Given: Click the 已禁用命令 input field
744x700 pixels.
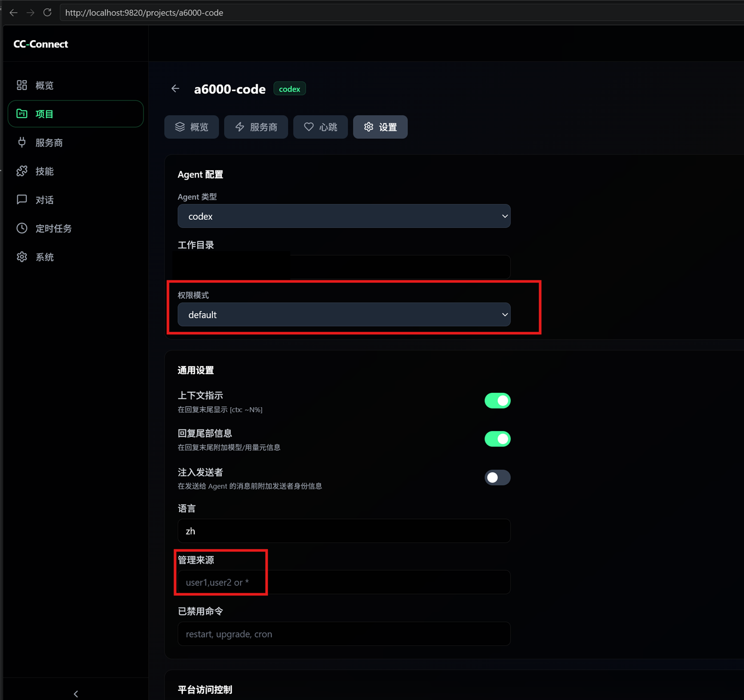Looking at the screenshot, I should tap(344, 634).
